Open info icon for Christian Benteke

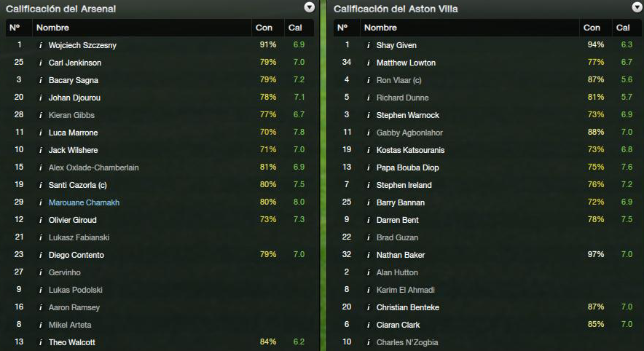coord(368,307)
